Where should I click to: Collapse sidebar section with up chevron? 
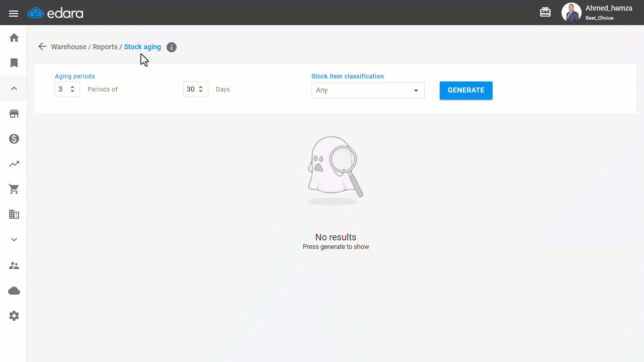click(14, 88)
